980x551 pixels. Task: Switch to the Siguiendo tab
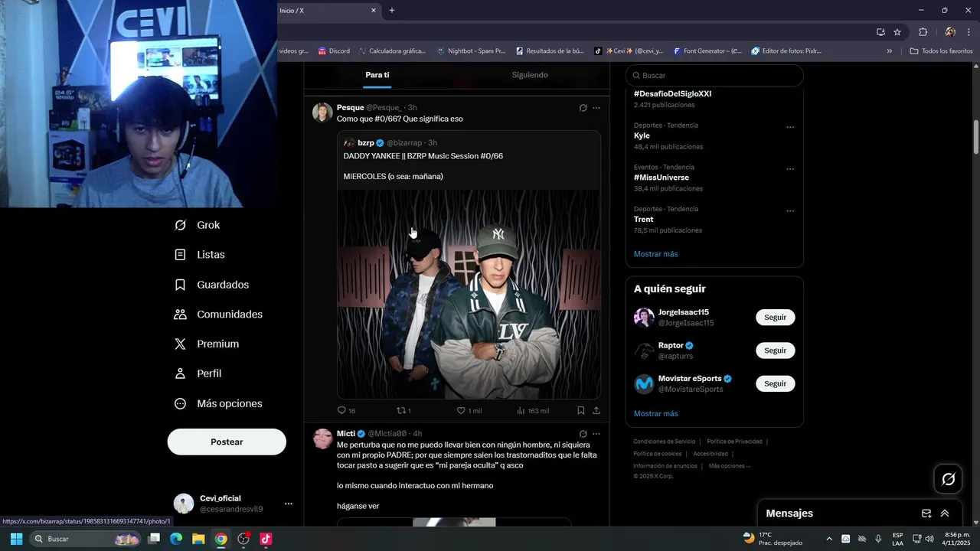tap(530, 75)
